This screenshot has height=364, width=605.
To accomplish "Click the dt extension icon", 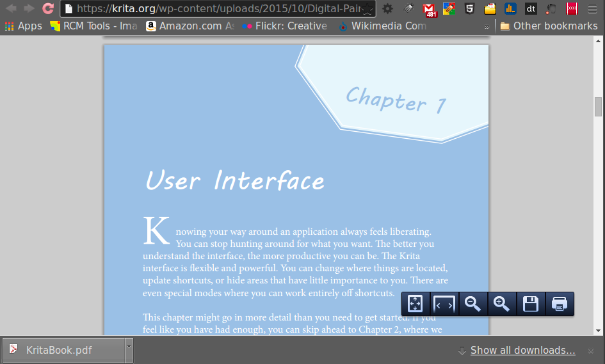I will pyautogui.click(x=531, y=8).
